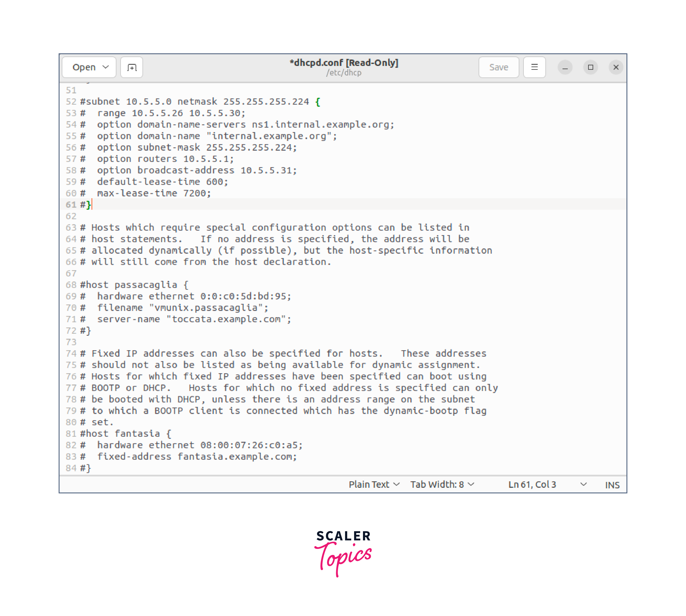The image size is (686, 616).
Task: Click the Open button
Action: tap(84, 67)
